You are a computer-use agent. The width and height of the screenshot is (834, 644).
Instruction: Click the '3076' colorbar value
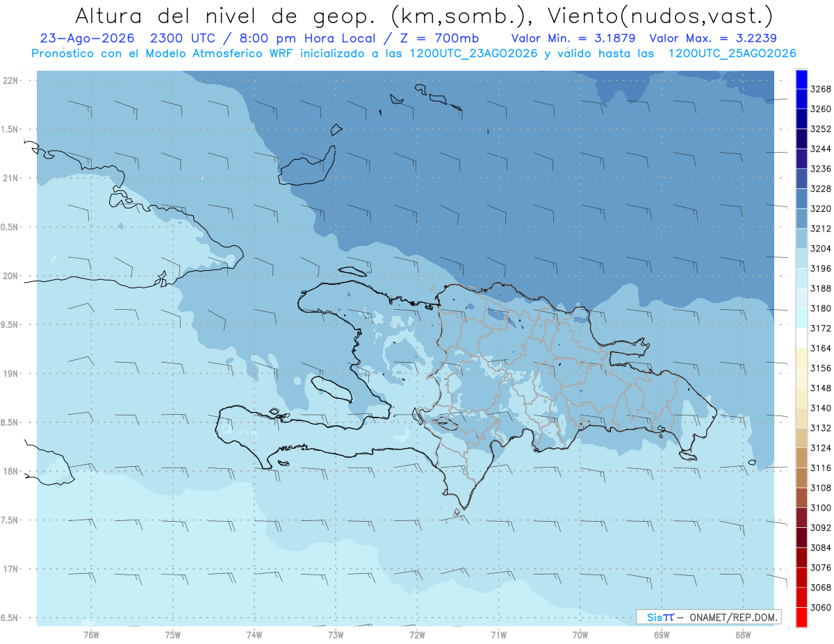[x=821, y=568]
